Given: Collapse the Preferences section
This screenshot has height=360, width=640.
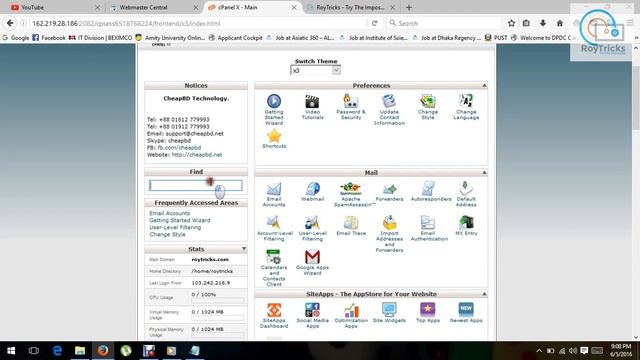Looking at the screenshot, I should (x=484, y=85).
